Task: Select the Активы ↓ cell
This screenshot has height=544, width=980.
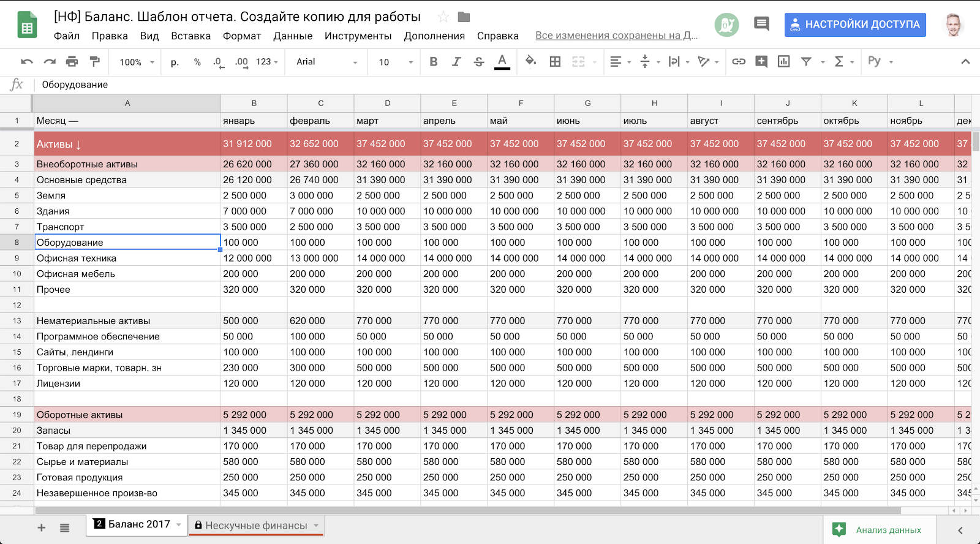Action: coord(127,144)
